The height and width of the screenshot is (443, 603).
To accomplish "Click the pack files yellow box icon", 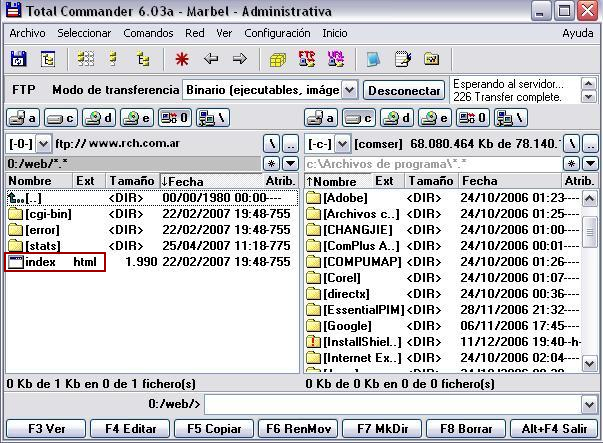I will [278, 60].
